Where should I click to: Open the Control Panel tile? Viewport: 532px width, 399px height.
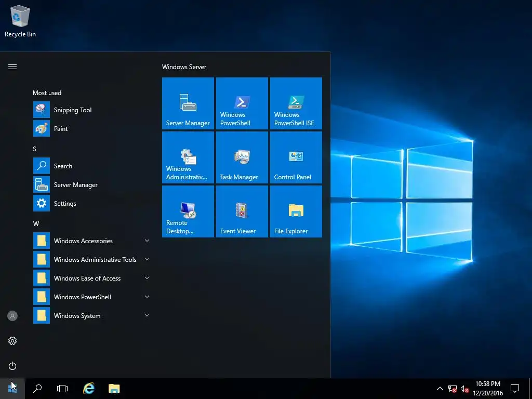296,157
